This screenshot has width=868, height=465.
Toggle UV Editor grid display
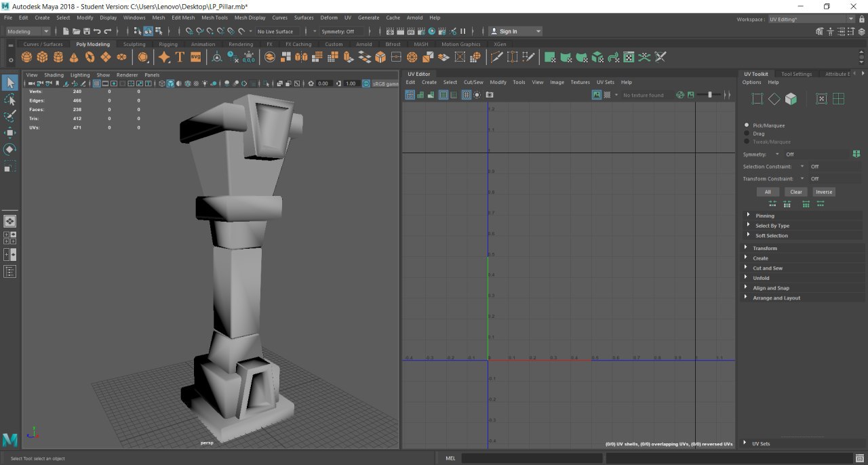(x=466, y=95)
